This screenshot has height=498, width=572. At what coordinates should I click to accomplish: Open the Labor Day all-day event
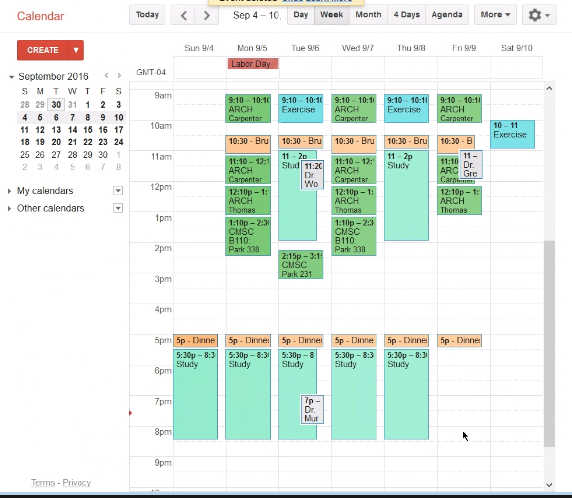(x=253, y=64)
